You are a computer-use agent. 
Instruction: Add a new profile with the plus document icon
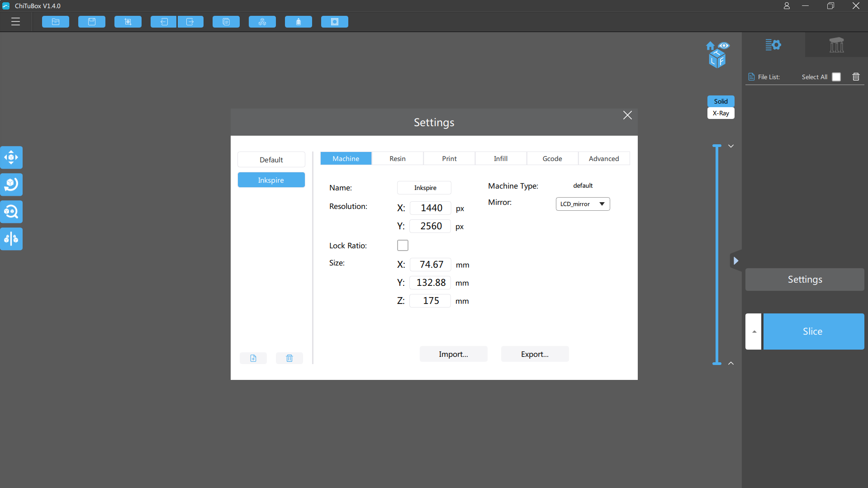[x=253, y=358]
